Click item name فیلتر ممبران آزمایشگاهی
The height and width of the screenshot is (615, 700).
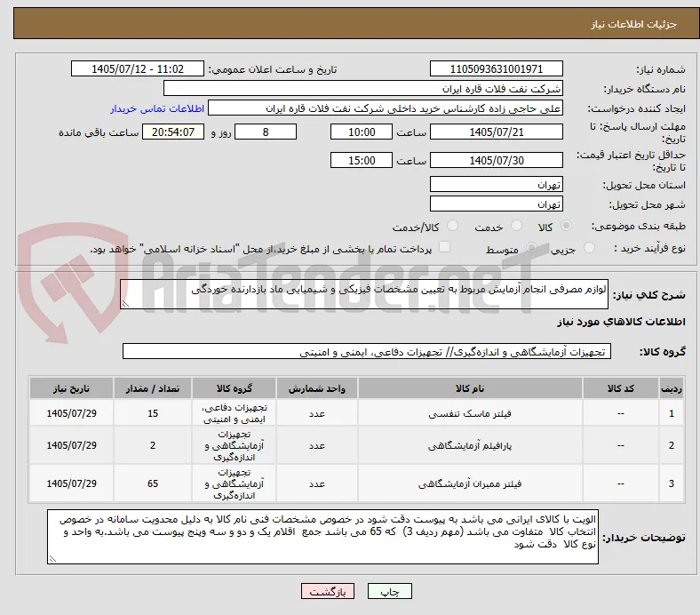click(470, 483)
